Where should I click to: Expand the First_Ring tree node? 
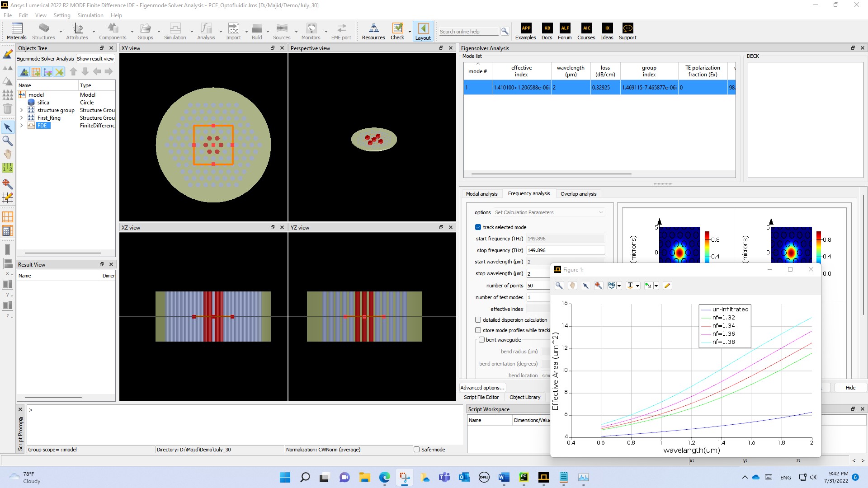(21, 118)
